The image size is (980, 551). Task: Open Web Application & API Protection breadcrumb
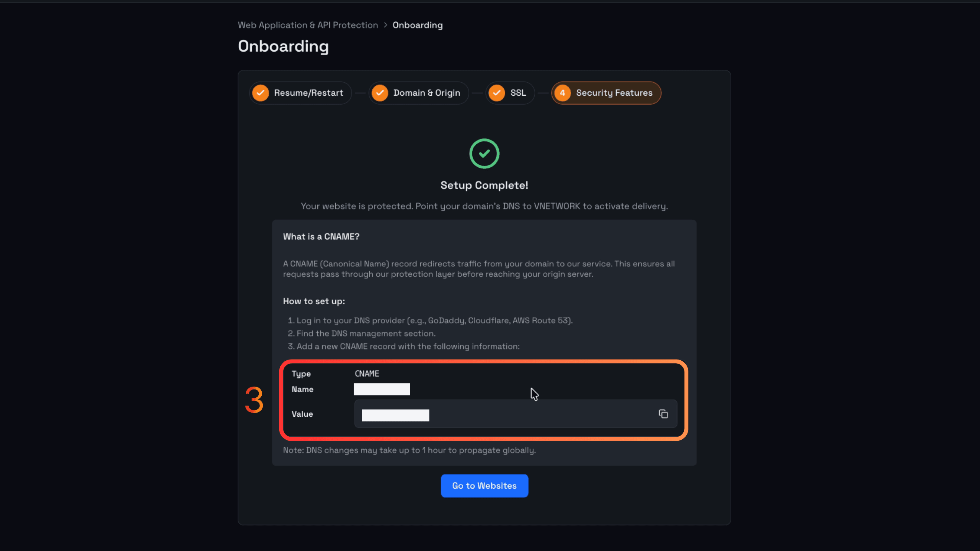pos(308,25)
